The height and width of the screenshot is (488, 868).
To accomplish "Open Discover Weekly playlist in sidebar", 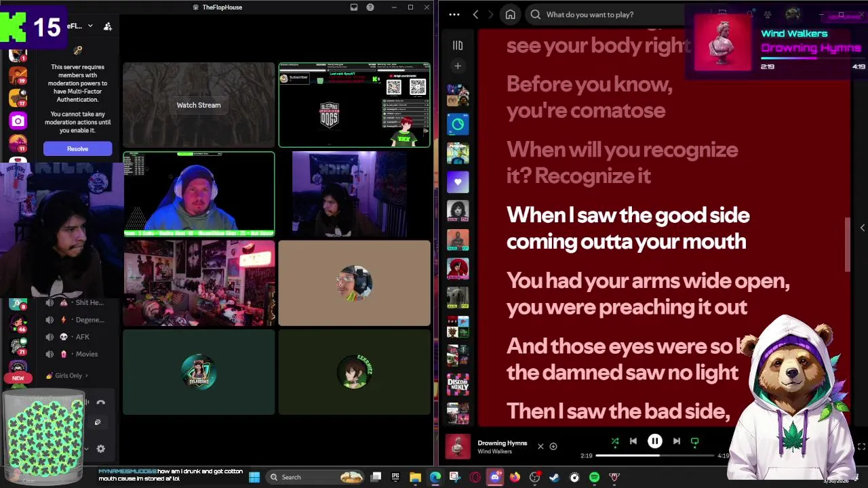I will coord(458,385).
